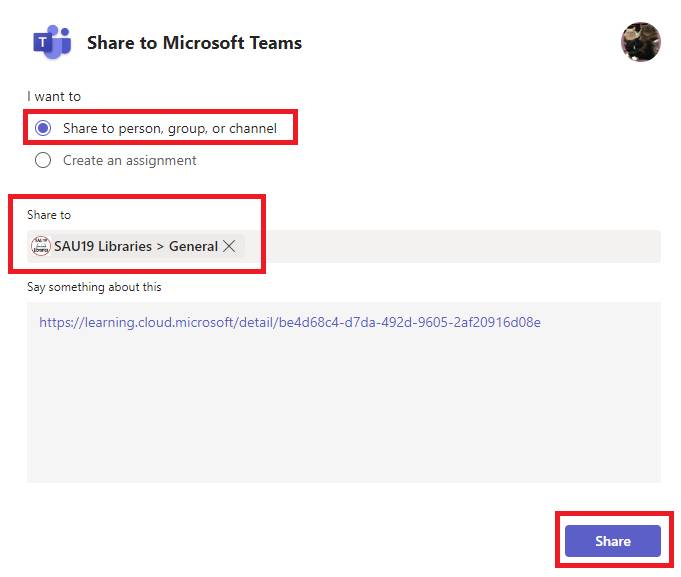Click the Microsoft Teams logo icon
This screenshot has height=577, width=681.
click(x=52, y=42)
